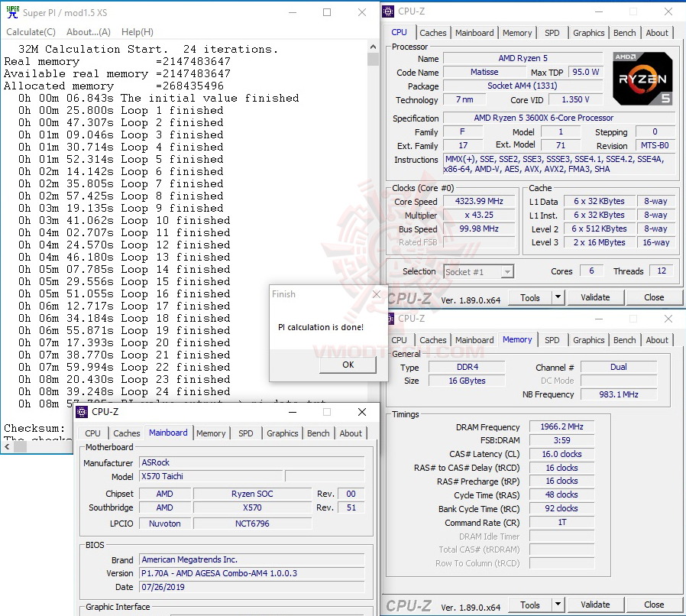Image resolution: width=686 pixels, height=616 pixels.
Task: Switch to the Caches tab
Action: (433, 33)
